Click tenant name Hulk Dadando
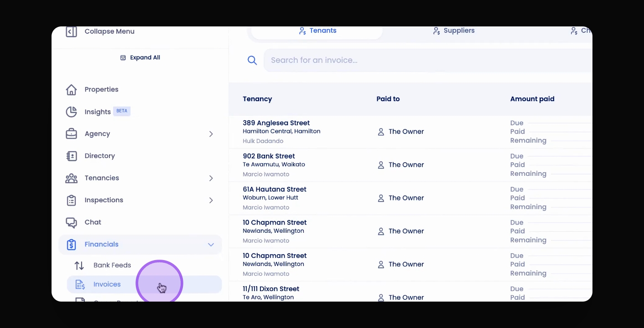The width and height of the screenshot is (644, 328). point(263,141)
